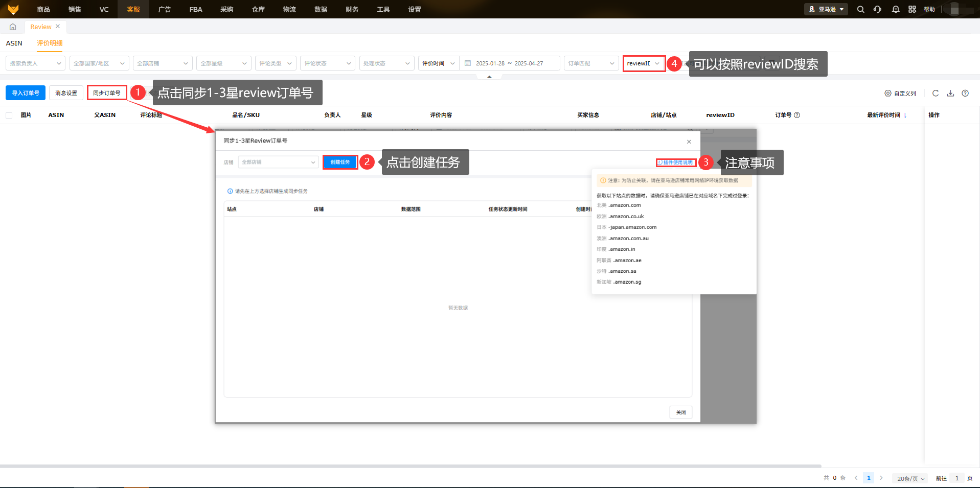This screenshot has width=980, height=488.
Task: Open the 设置 menu
Action: point(415,9)
